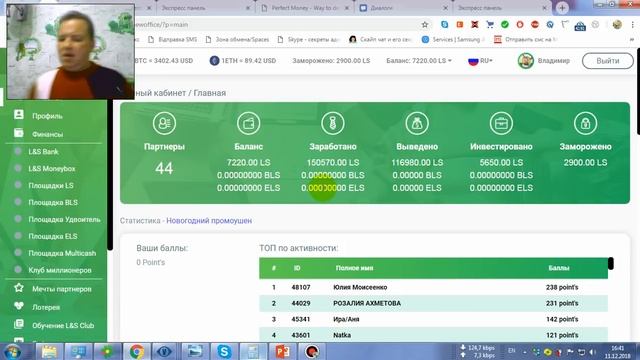640x360 pixels.
Task: Open Chrome from the taskbar
Action: [x=137, y=351]
